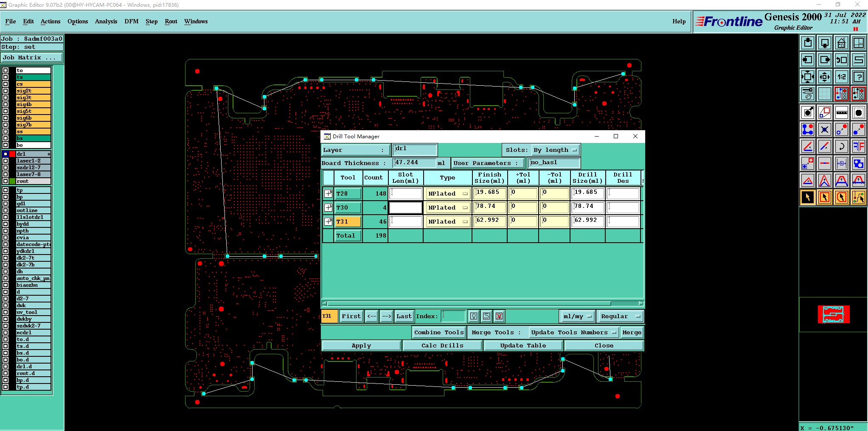
Task: Choose the black arrow select tool
Action: pyautogui.click(x=807, y=197)
